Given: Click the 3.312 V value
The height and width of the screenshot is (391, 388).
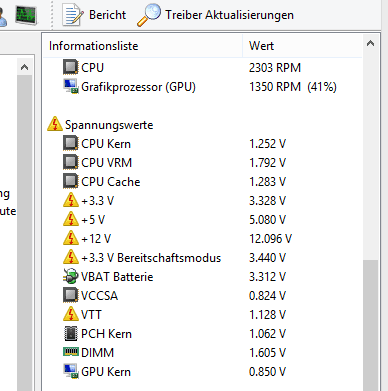Looking at the screenshot, I should pyautogui.click(x=267, y=277).
